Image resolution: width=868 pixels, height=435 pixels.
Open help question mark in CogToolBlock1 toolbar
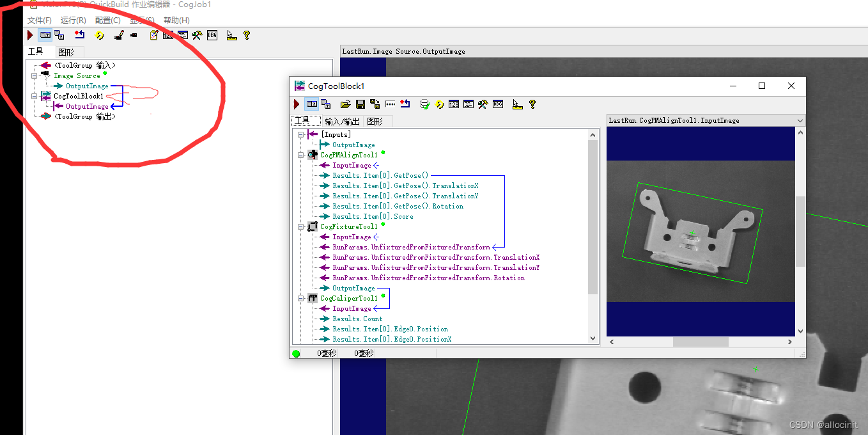(532, 104)
